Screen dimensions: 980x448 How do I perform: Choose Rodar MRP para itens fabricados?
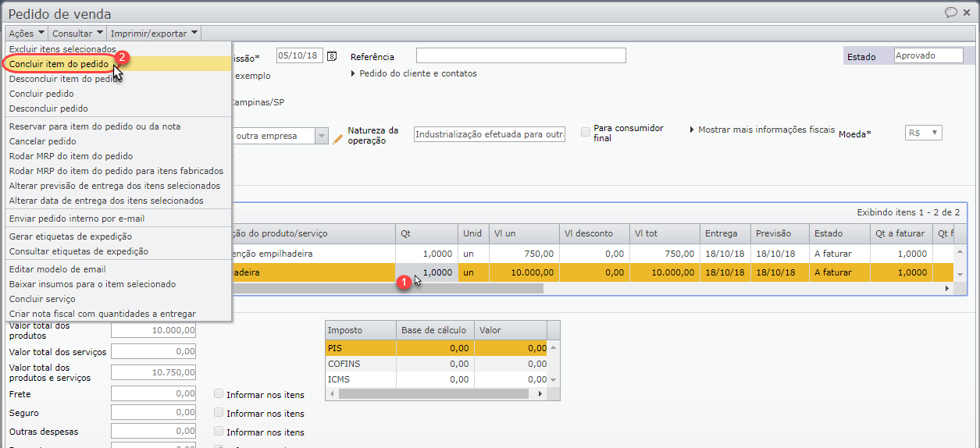pos(116,171)
